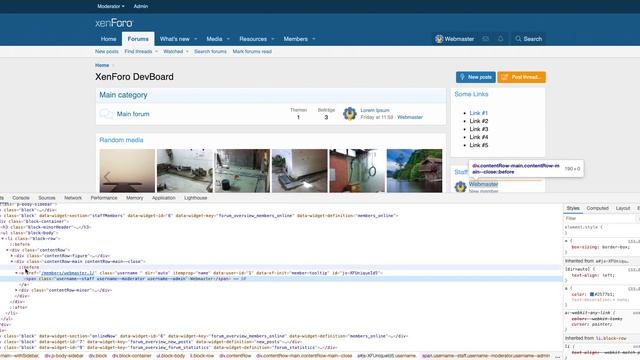Click the /members/webmaster.1/ href link
This screenshot has width=640, height=360.
coord(67,273)
